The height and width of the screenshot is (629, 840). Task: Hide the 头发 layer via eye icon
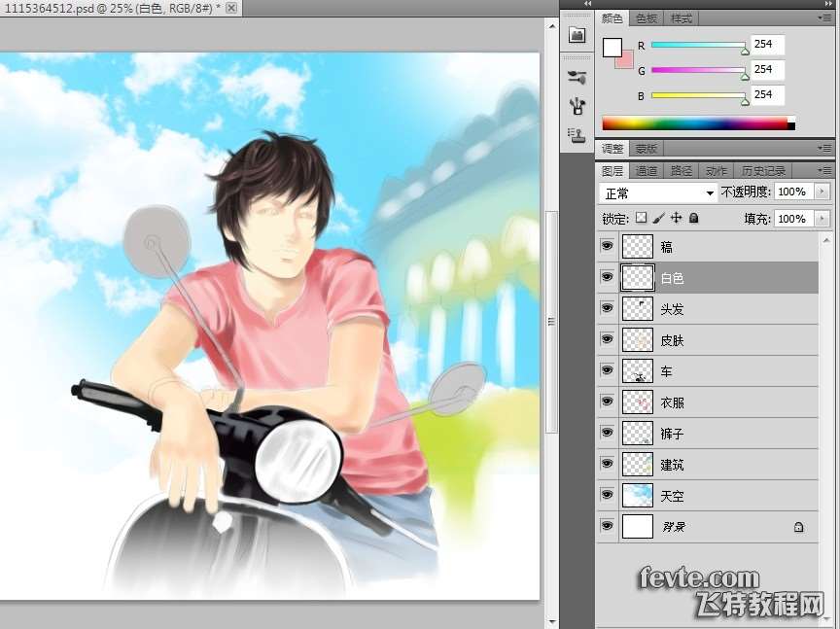608,309
